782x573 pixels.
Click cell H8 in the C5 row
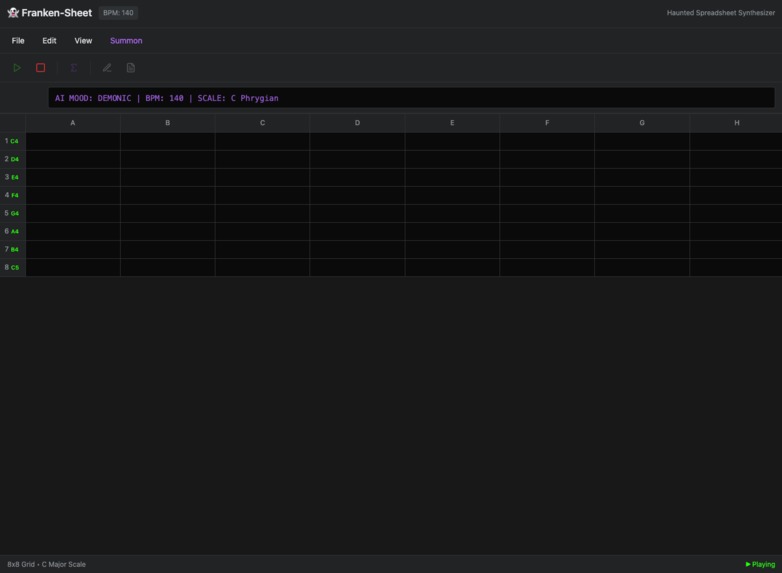click(x=736, y=267)
